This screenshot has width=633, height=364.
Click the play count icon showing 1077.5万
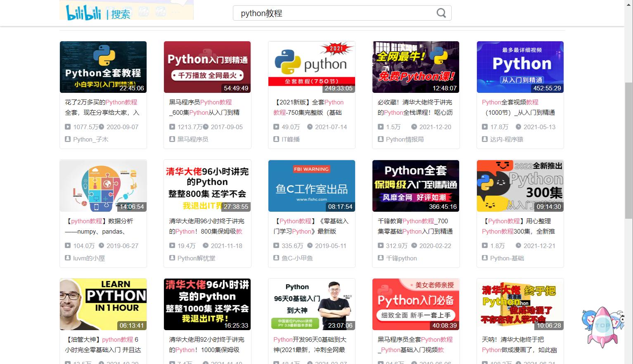tap(68, 127)
